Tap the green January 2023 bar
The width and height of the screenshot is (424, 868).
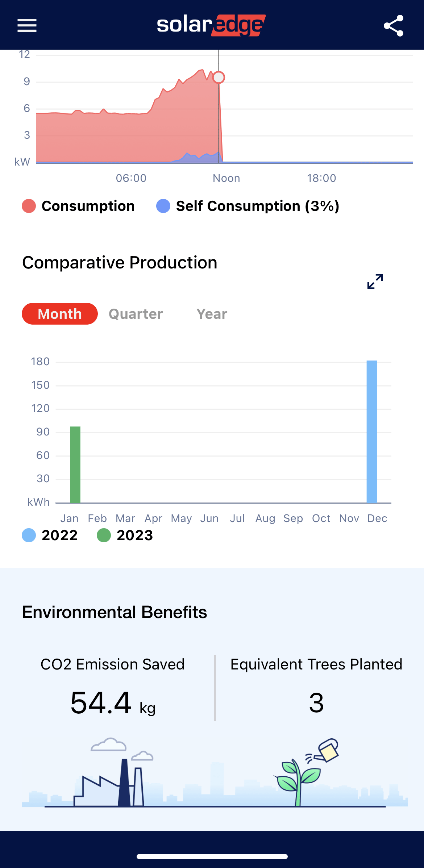[x=75, y=464]
